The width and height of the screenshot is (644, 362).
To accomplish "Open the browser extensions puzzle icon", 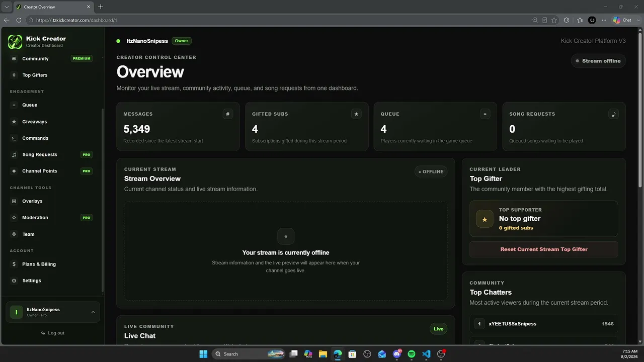I will (567, 20).
